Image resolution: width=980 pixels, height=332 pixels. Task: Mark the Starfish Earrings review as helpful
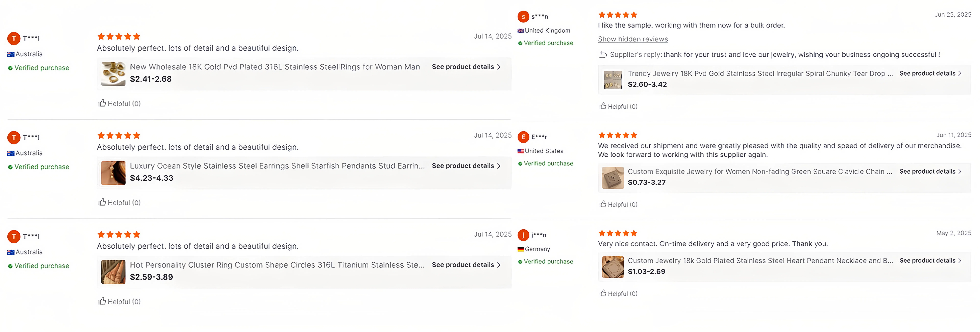pyautogui.click(x=102, y=202)
